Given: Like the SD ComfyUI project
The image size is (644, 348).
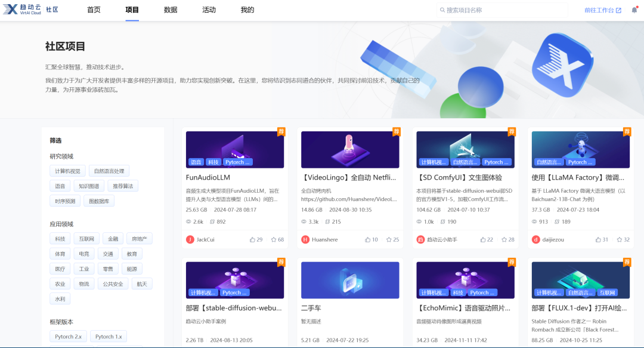Looking at the screenshot, I should click(x=483, y=239).
